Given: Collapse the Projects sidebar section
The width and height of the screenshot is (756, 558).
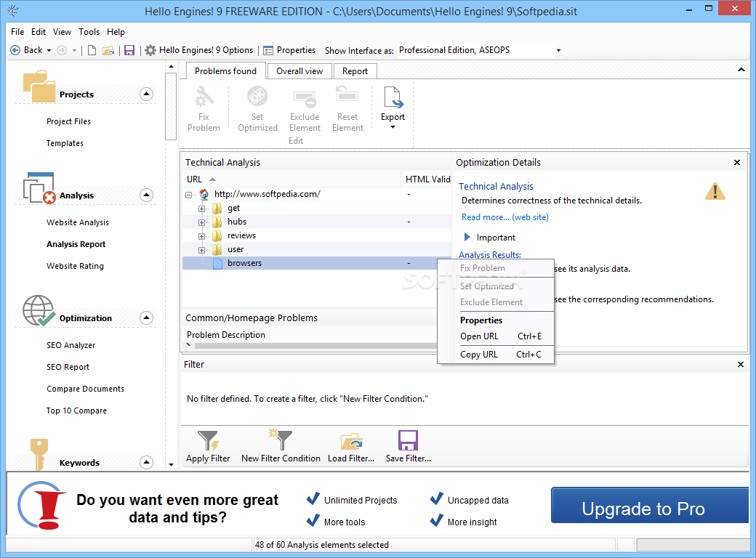Looking at the screenshot, I should point(147,94).
